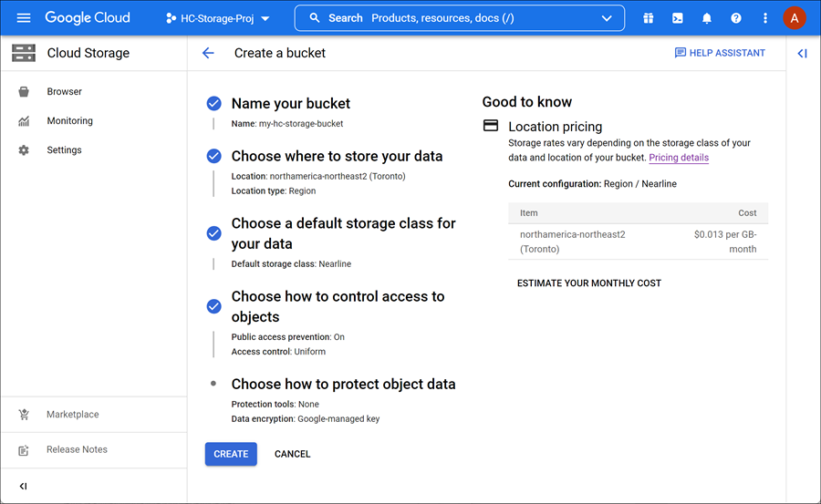Image resolution: width=821 pixels, height=504 pixels.
Task: Open Release Notes
Action: [x=77, y=449]
